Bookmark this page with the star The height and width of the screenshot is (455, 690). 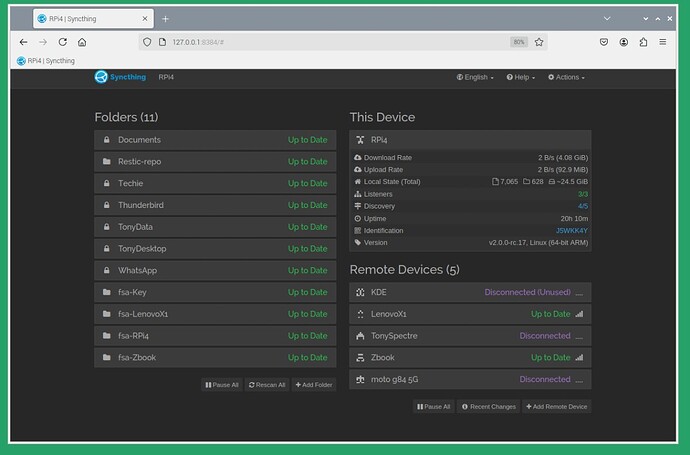tap(539, 42)
